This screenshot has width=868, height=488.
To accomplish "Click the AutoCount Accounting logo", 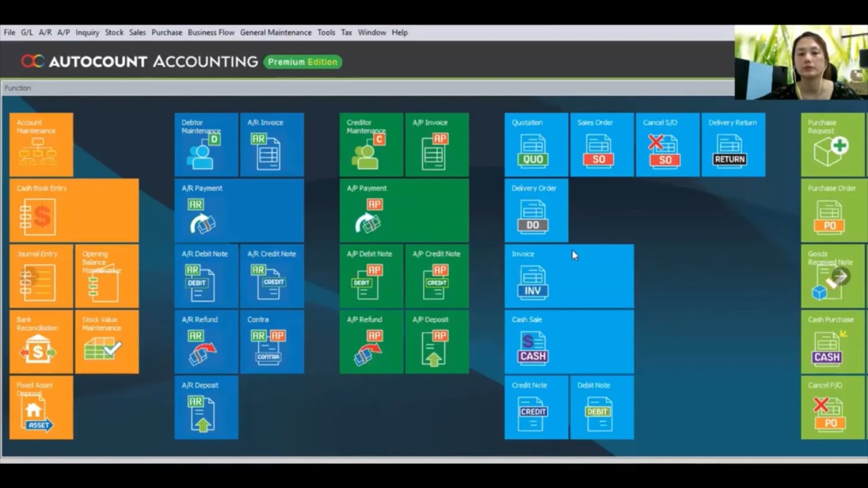I will pyautogui.click(x=140, y=62).
